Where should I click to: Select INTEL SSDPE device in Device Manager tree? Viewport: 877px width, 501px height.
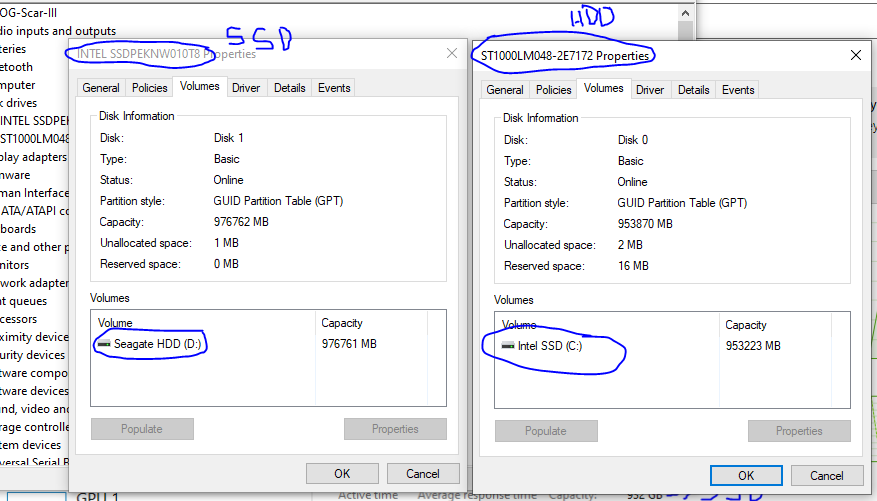point(34,121)
